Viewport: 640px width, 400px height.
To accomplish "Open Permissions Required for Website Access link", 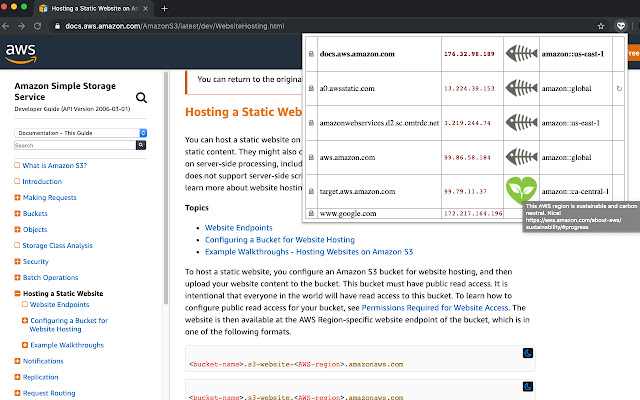I will 435,308.
